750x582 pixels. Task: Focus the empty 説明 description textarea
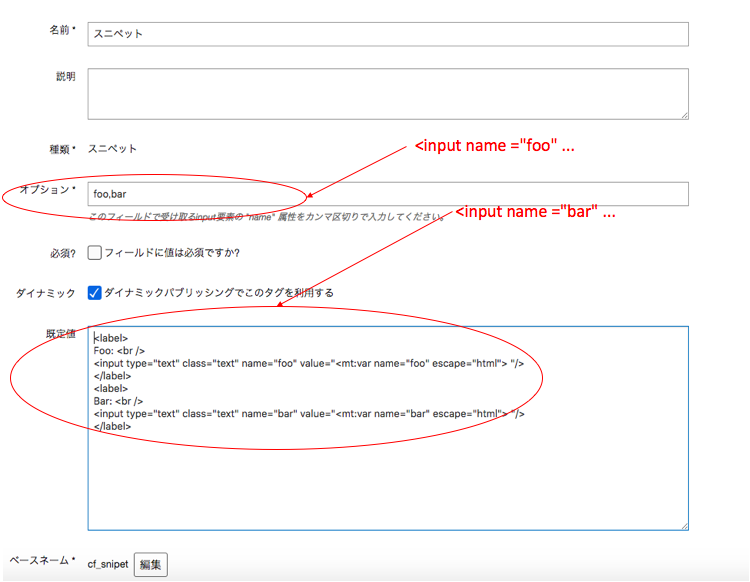pos(388,94)
